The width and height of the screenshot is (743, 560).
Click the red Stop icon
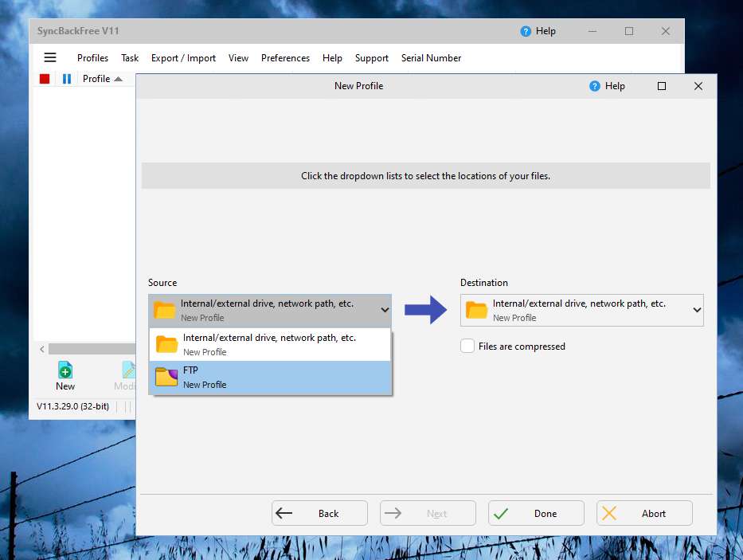(x=45, y=79)
